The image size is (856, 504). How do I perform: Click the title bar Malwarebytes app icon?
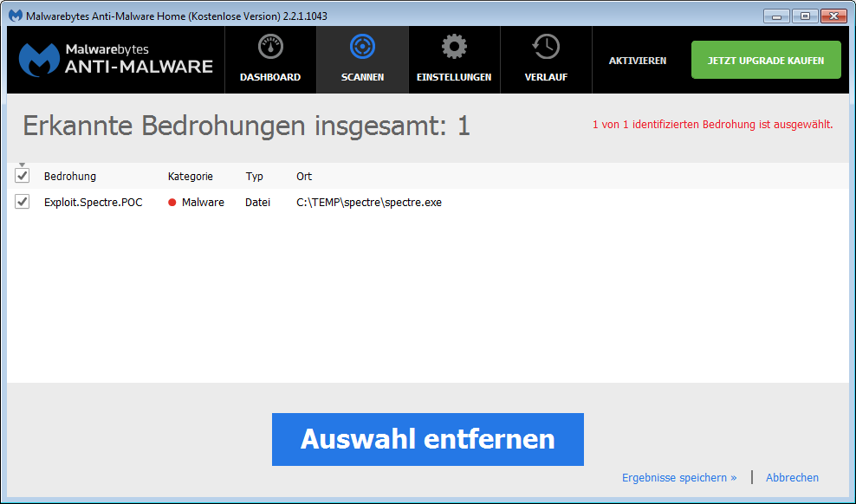pyautogui.click(x=16, y=16)
